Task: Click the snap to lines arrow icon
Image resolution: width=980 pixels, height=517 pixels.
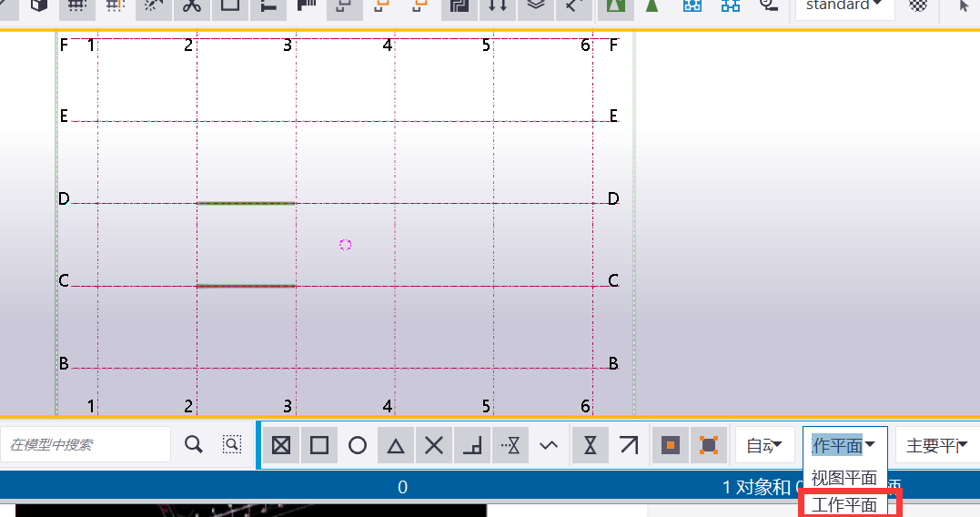Action: point(629,445)
